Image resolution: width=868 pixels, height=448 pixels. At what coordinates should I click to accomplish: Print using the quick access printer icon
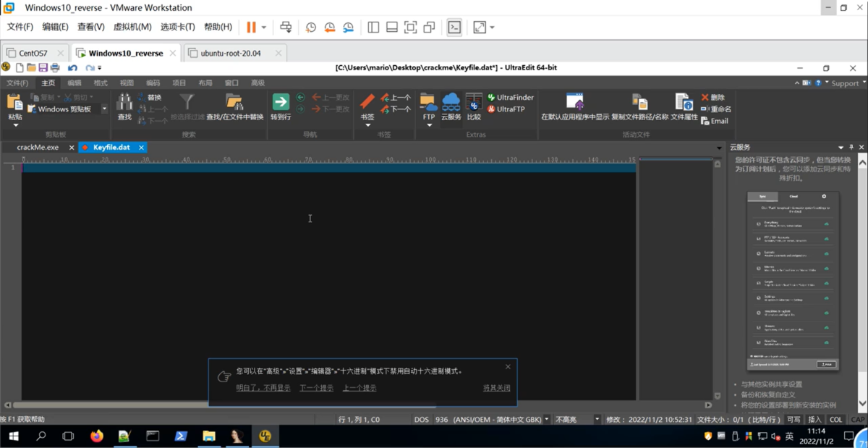point(55,67)
